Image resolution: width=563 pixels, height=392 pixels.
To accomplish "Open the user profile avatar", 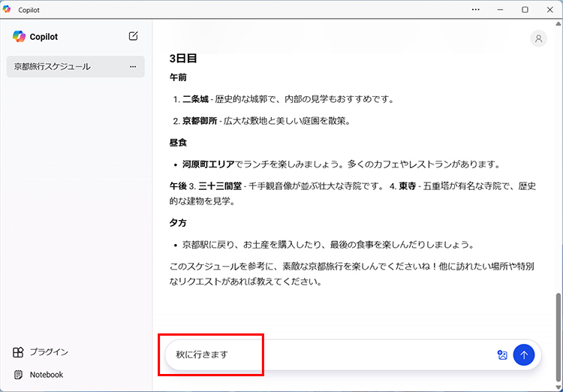I will pyautogui.click(x=538, y=39).
